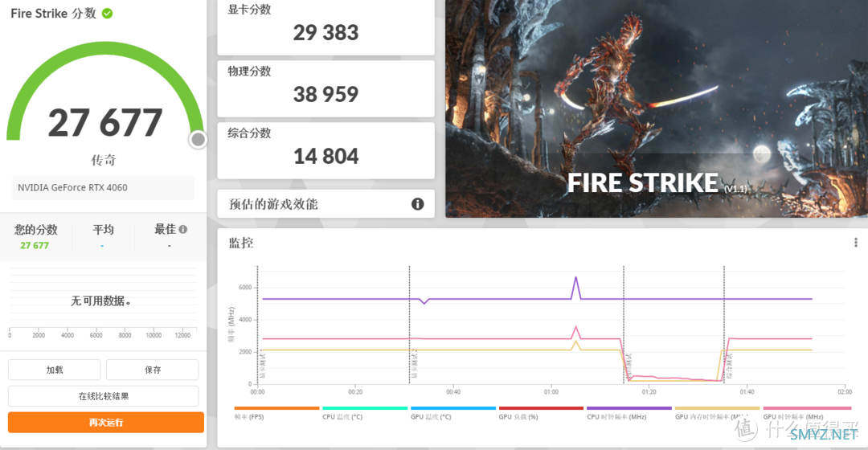Expand the 预估的游戏效能 section

325,204
